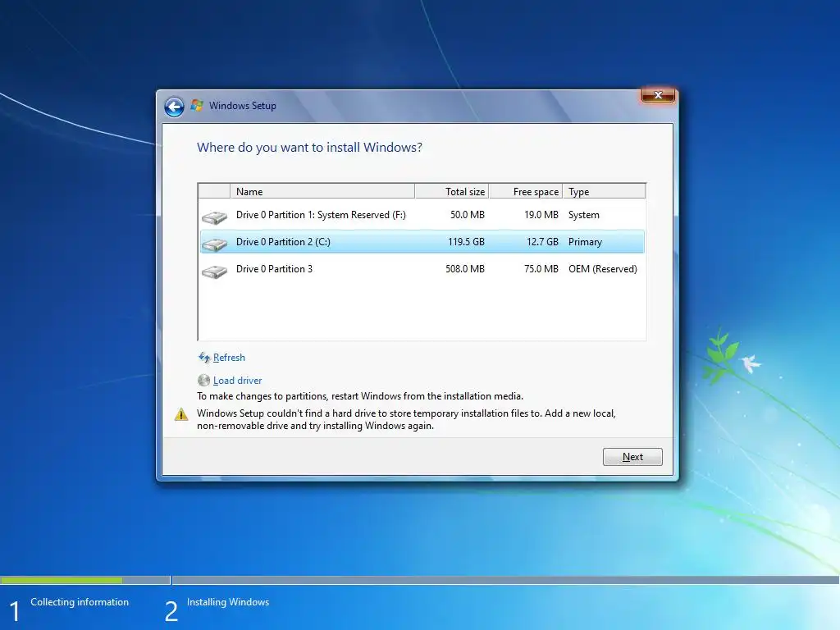Sort partitions by the Name column header
The height and width of the screenshot is (630, 840).
tap(322, 191)
